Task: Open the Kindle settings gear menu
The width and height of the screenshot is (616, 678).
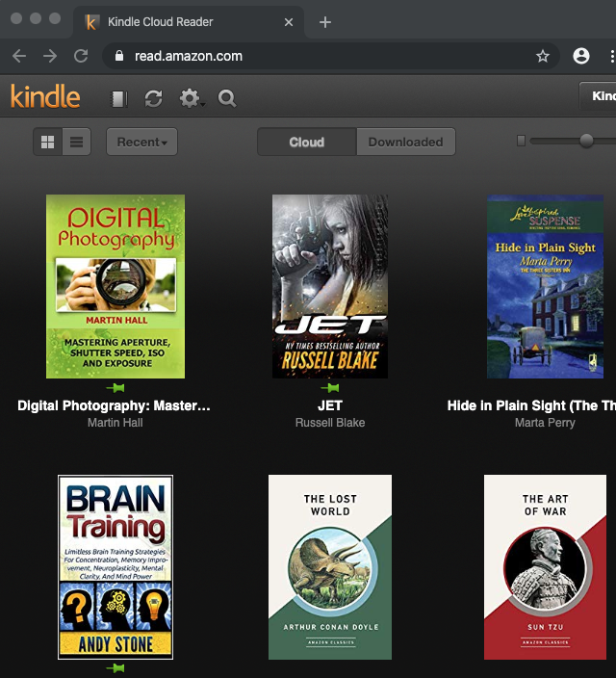Action: [192, 98]
